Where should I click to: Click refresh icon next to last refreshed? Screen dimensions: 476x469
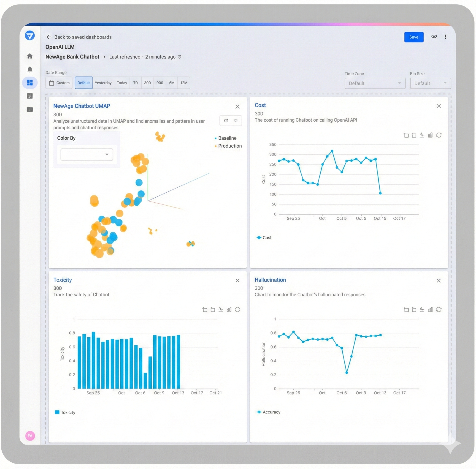pos(180,57)
